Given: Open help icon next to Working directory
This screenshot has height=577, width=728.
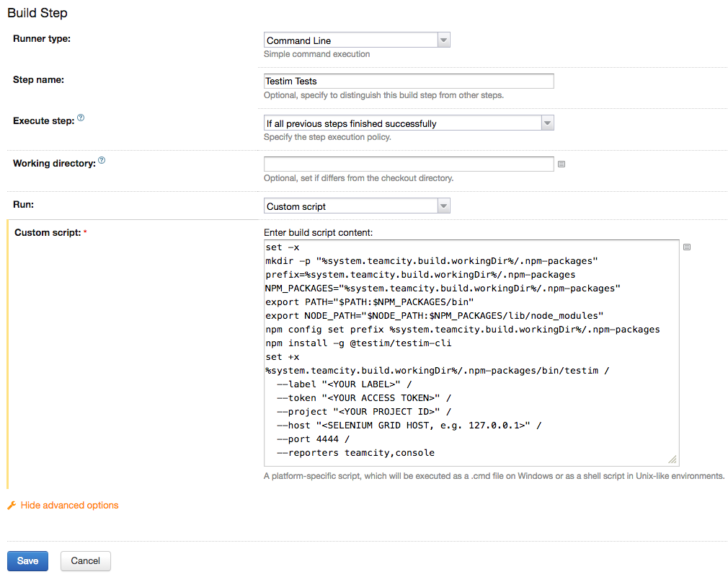Looking at the screenshot, I should [102, 160].
